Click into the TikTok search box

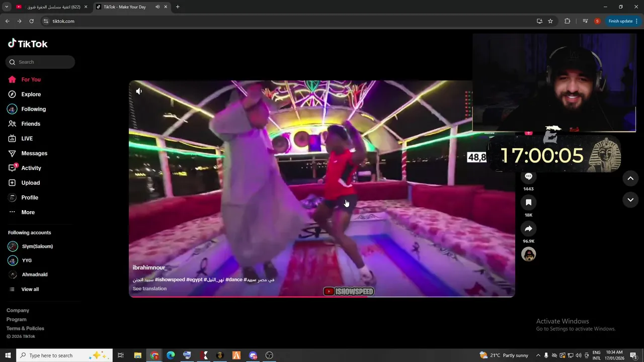40,62
